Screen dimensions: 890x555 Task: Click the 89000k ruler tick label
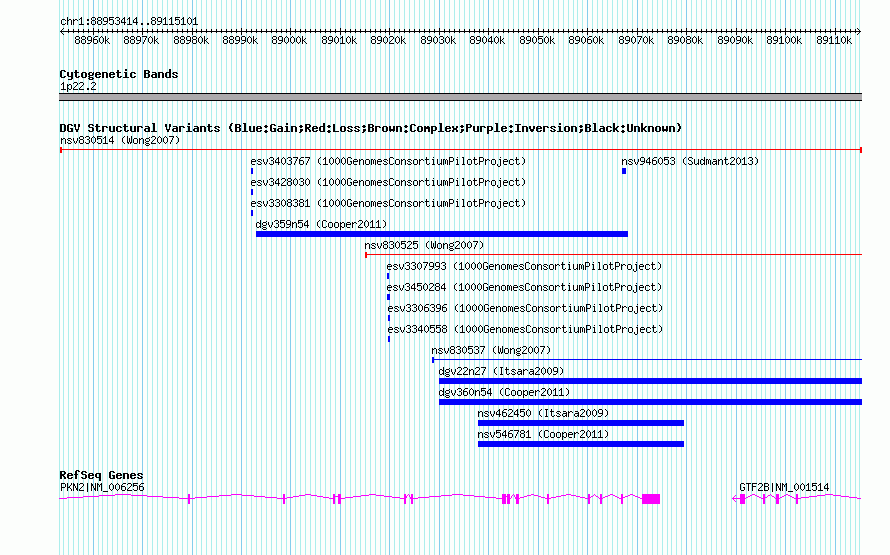(x=289, y=40)
